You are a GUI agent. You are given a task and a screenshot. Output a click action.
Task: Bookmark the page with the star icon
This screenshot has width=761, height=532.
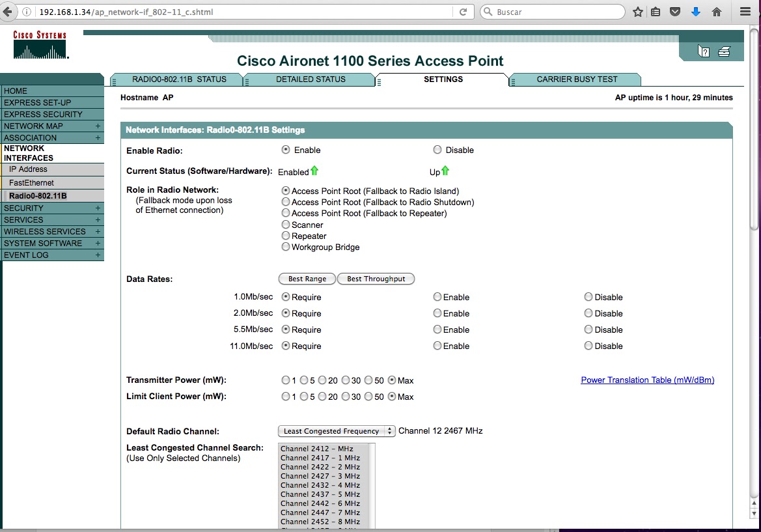click(637, 11)
